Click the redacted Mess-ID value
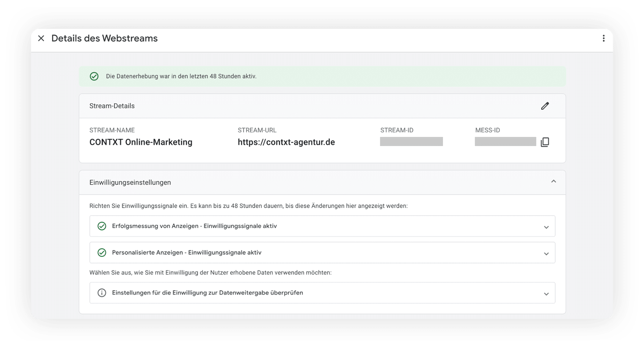 coord(505,141)
